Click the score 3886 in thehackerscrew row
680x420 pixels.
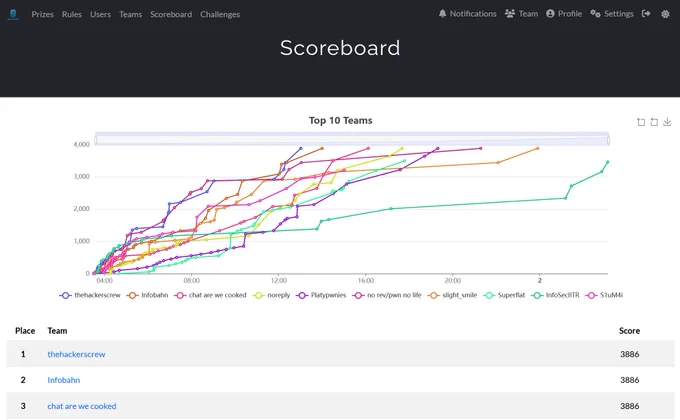click(629, 354)
